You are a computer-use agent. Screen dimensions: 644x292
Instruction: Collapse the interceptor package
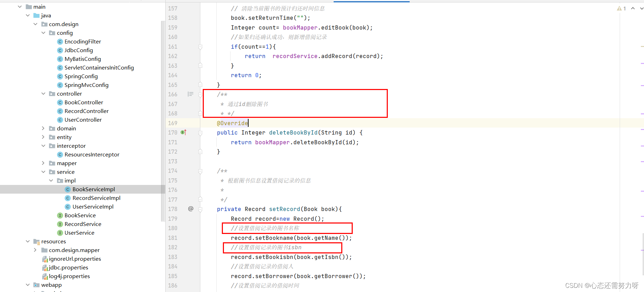[43, 146]
